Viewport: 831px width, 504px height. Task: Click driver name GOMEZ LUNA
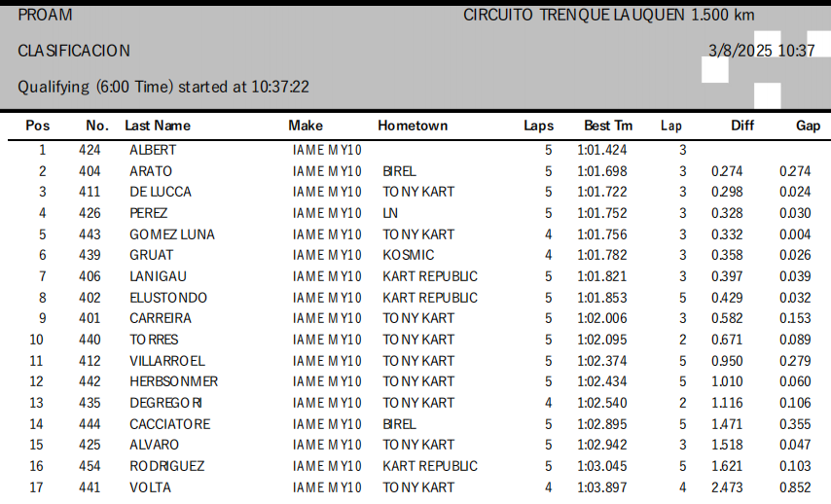tap(172, 234)
